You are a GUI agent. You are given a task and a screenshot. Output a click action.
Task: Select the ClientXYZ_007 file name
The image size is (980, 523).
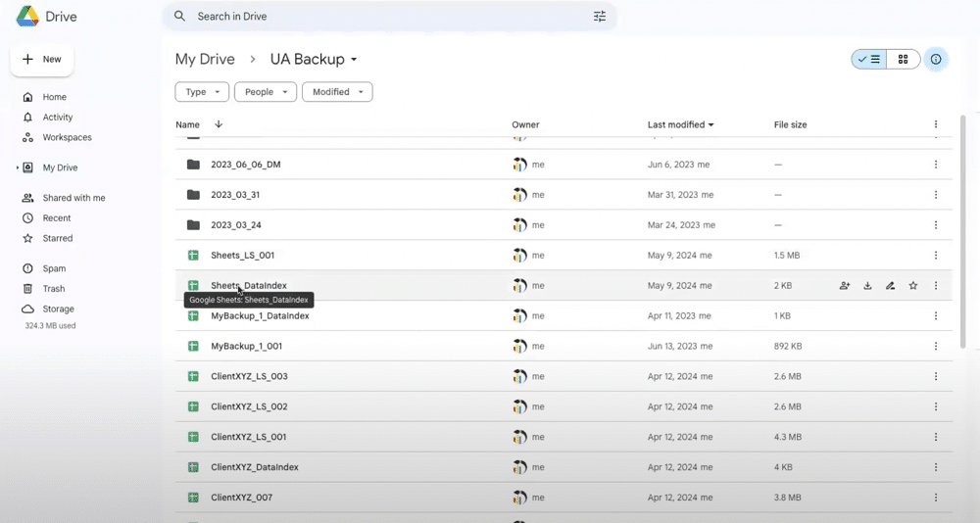click(x=241, y=498)
